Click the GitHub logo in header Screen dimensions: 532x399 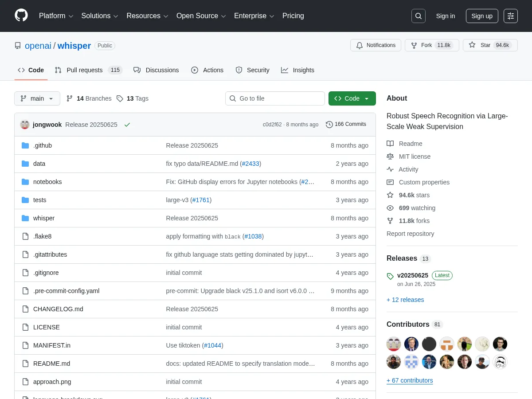21,16
